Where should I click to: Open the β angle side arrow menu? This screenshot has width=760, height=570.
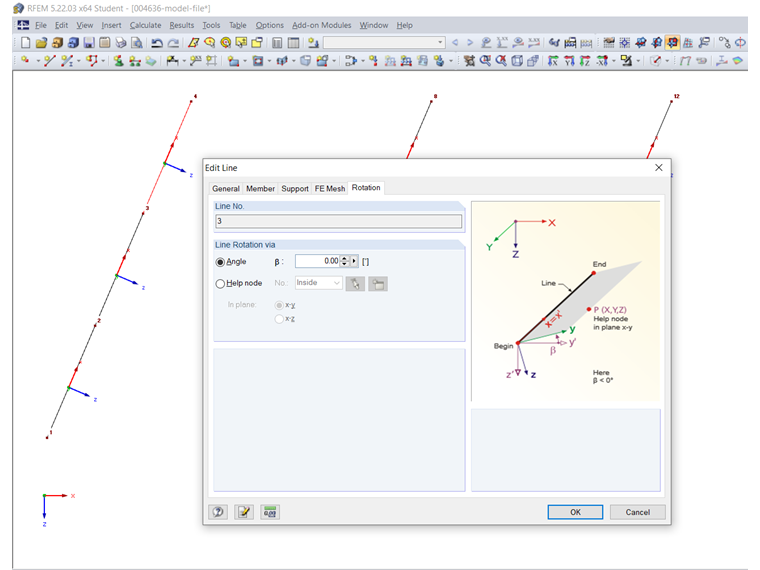(x=354, y=261)
